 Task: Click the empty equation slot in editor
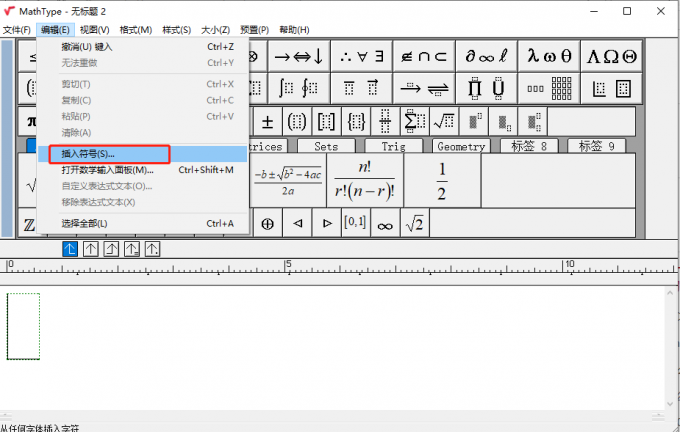coord(23,326)
